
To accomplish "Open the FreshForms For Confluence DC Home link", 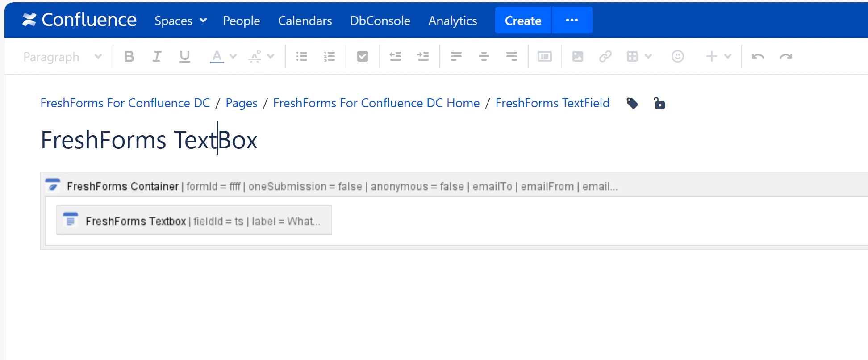I will [x=376, y=103].
